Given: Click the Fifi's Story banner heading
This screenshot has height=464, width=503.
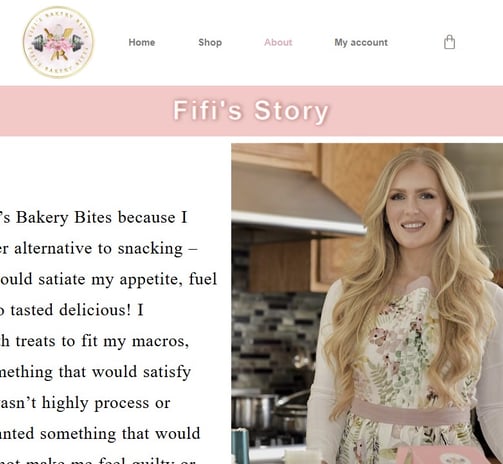Looking at the screenshot, I should pos(251,111).
